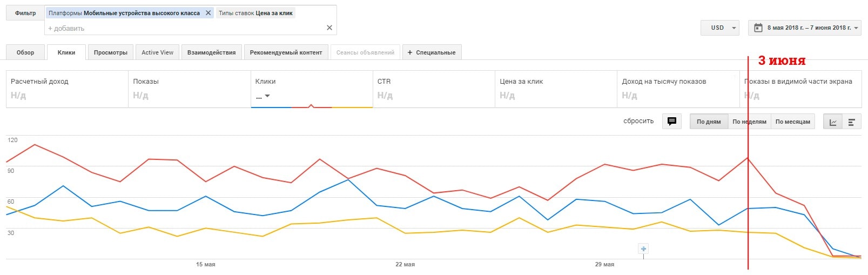Click the plus annotation marker on chart
The width and height of the screenshot is (868, 275).
pos(643,249)
